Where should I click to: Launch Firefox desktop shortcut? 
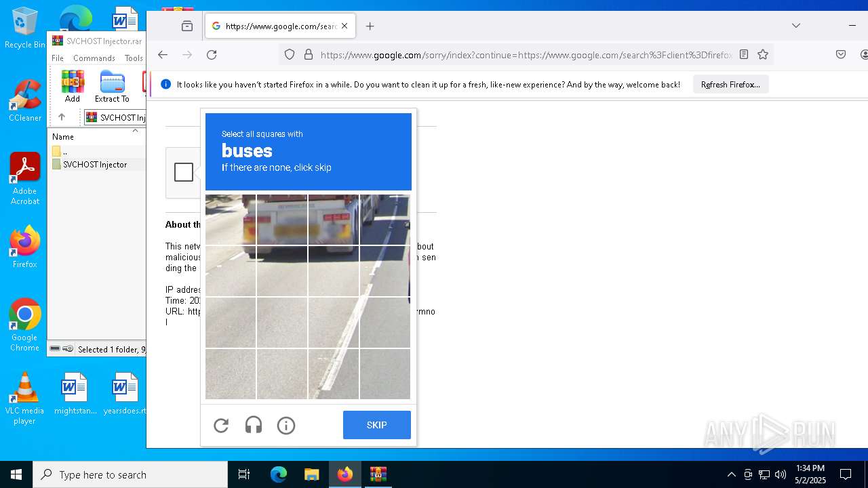(x=25, y=247)
